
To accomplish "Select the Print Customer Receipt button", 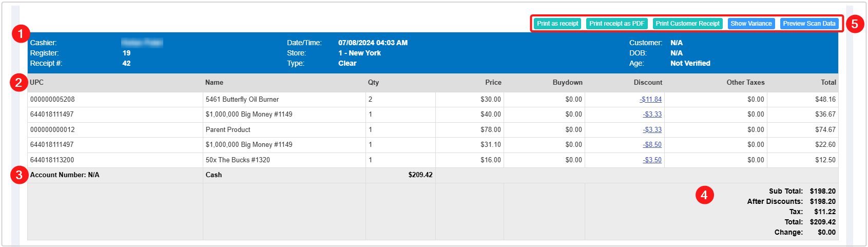I will point(687,24).
